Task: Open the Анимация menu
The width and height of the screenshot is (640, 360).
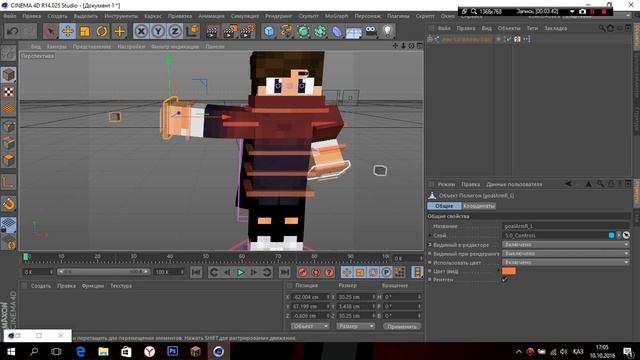Action: 211,16
